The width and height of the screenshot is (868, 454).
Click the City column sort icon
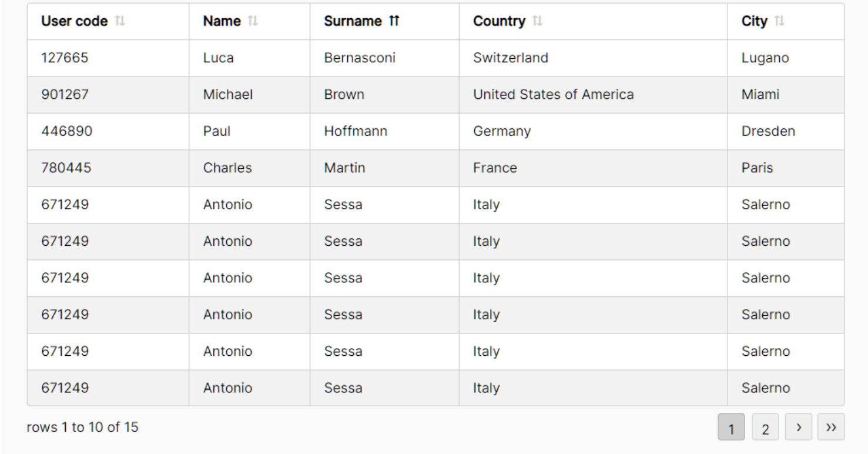tap(780, 22)
